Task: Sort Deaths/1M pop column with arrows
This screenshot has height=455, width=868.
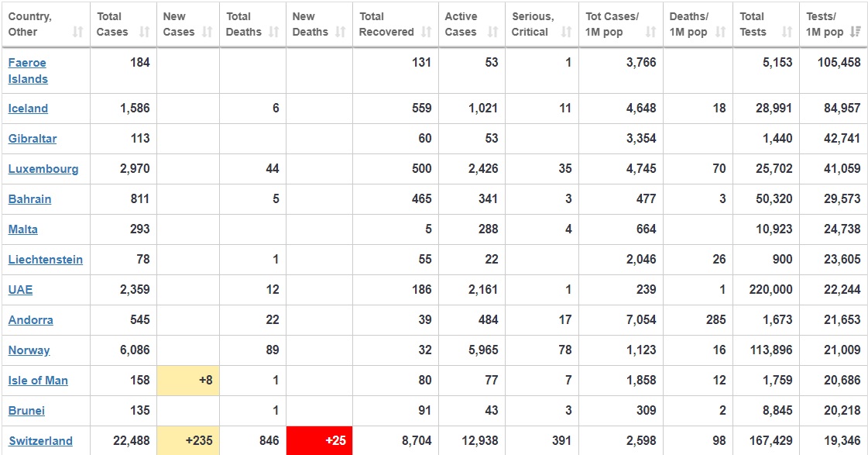Action: click(720, 32)
